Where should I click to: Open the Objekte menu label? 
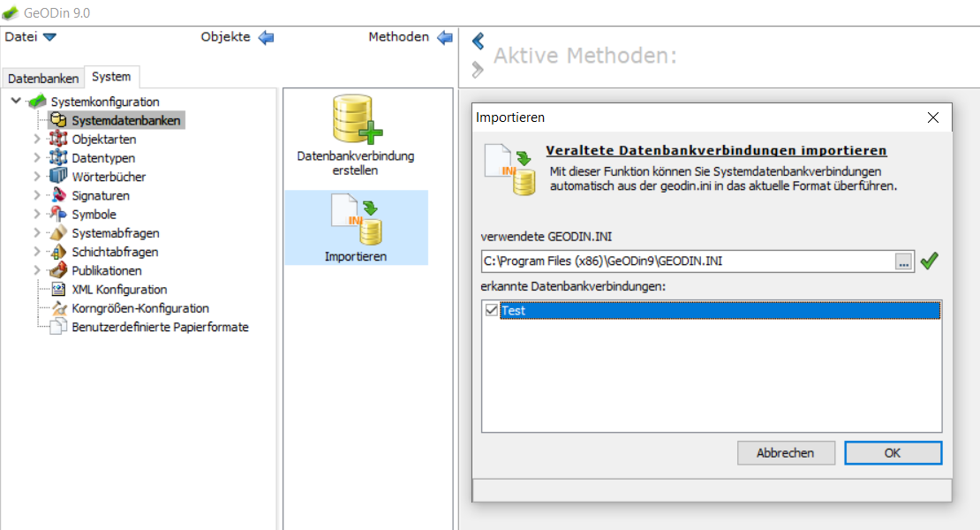[x=226, y=37]
